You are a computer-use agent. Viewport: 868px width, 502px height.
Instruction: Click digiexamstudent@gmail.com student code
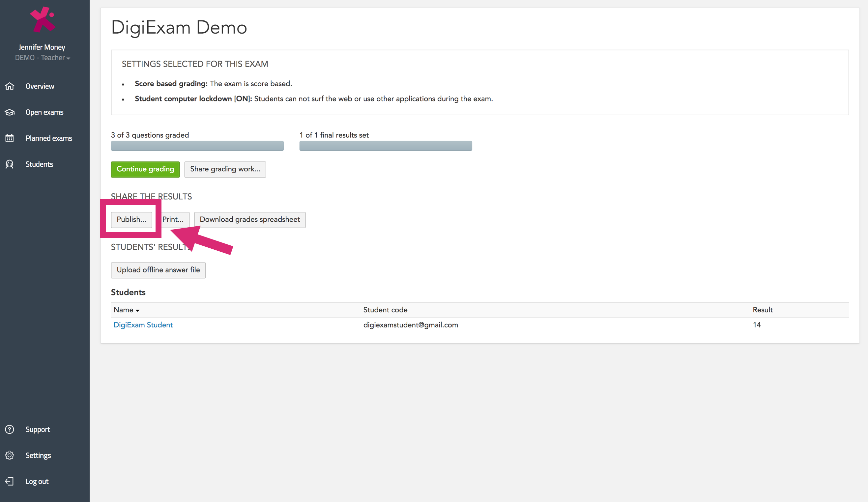click(411, 325)
